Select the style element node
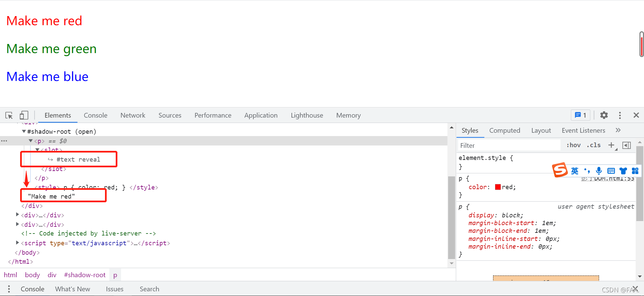The height and width of the screenshot is (296, 644). click(96, 187)
